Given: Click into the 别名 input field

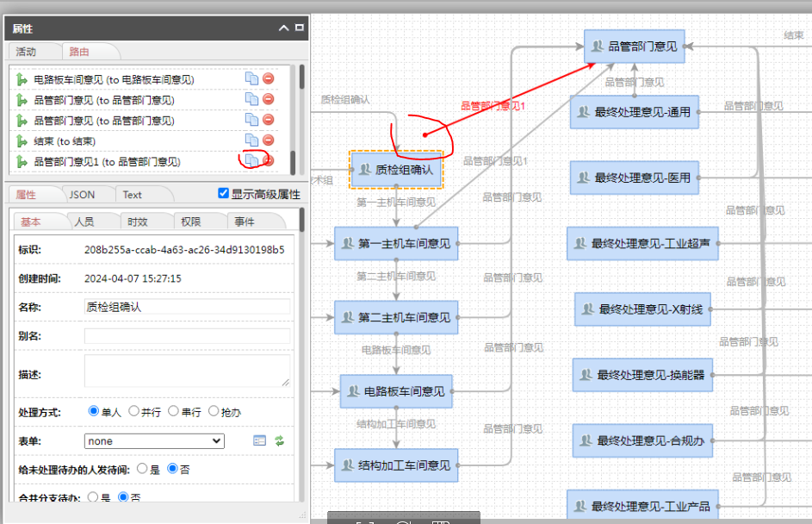Looking at the screenshot, I should [x=187, y=336].
